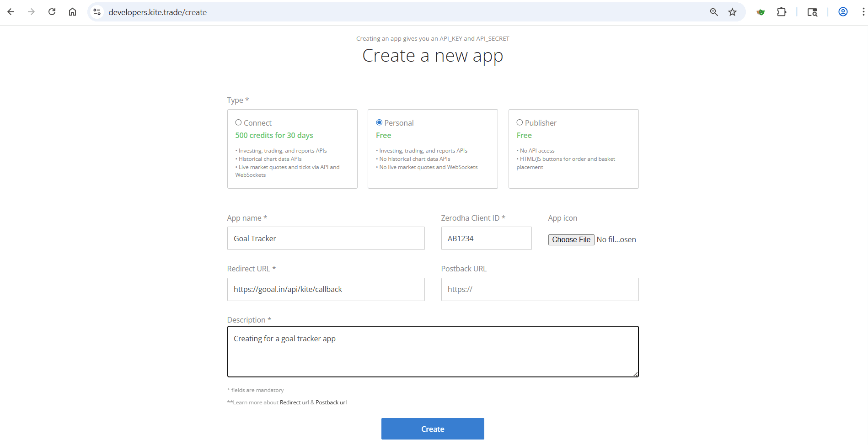Open the Chrome profile avatar icon
Screen dimensions: 868x445
843,12
